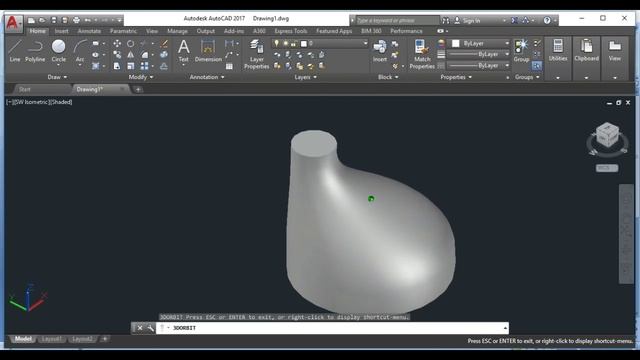Screen dimensions: 640x360
Task: Open Layer Properties manager
Action: click(x=256, y=54)
